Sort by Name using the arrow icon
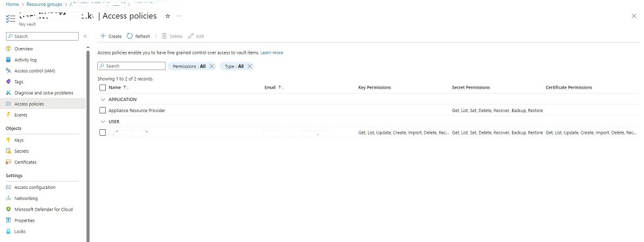This screenshot has height=242, width=644. [x=126, y=88]
